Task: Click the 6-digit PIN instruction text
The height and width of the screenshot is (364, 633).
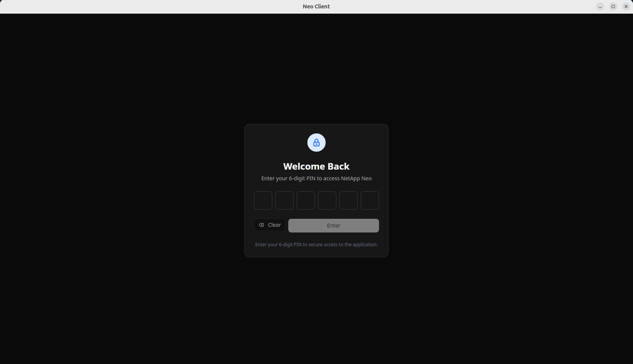Action: coord(316,178)
